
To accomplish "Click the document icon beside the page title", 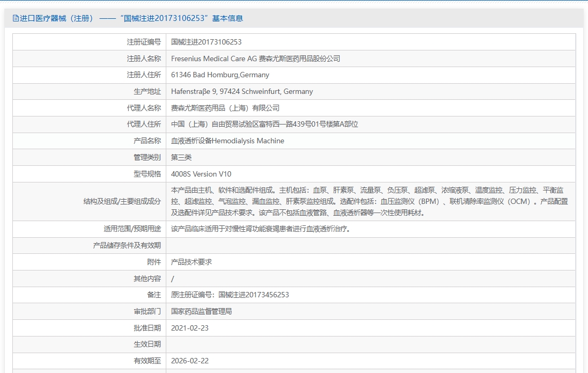I will (16, 18).
